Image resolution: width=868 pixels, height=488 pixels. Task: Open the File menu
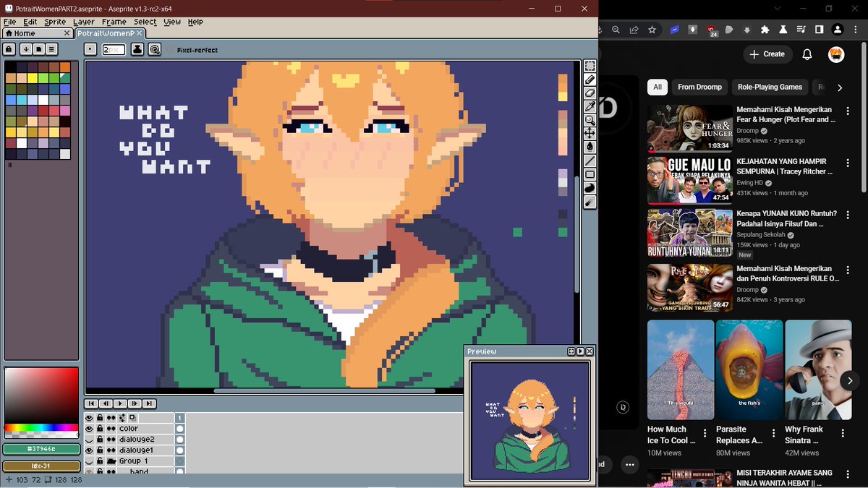pos(9,22)
